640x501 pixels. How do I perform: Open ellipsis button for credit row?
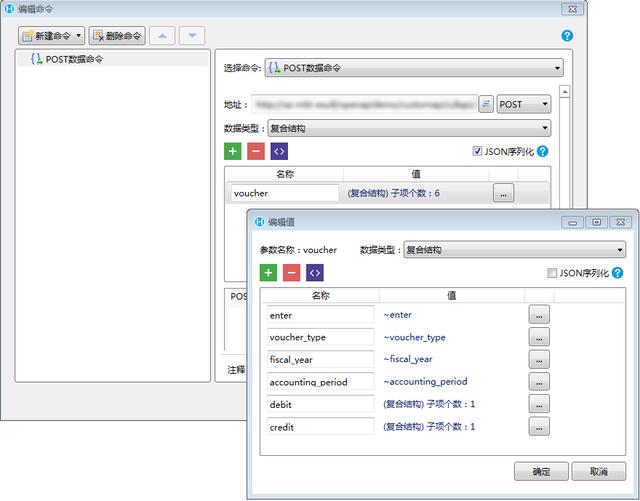click(x=539, y=427)
